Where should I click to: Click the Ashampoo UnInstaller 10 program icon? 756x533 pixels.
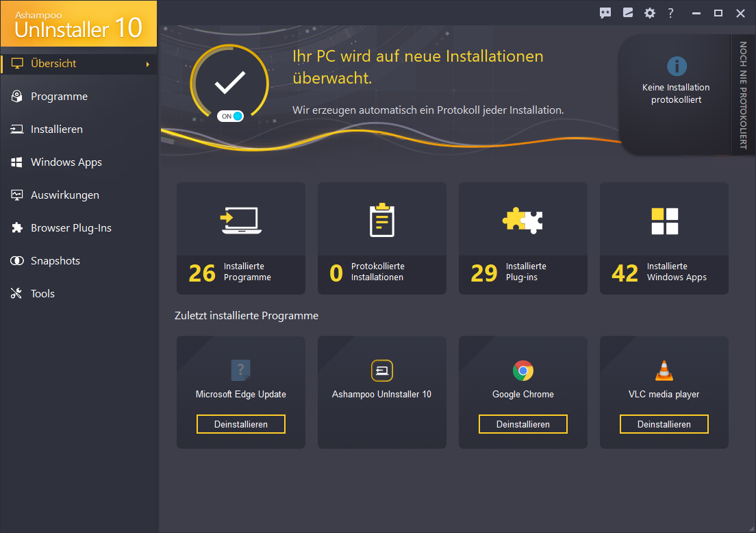pos(381,371)
